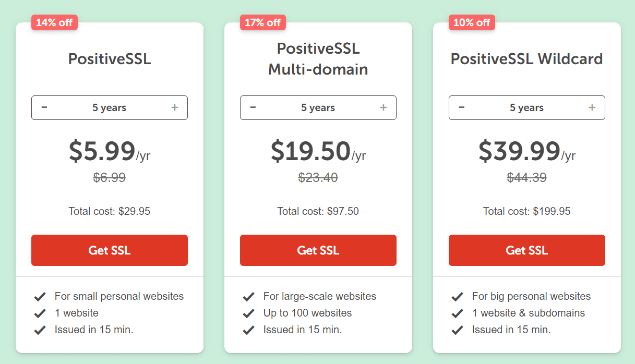Image resolution: width=635 pixels, height=364 pixels.
Task: Click Get SSL on the Multi-domain plan
Action: tap(318, 250)
